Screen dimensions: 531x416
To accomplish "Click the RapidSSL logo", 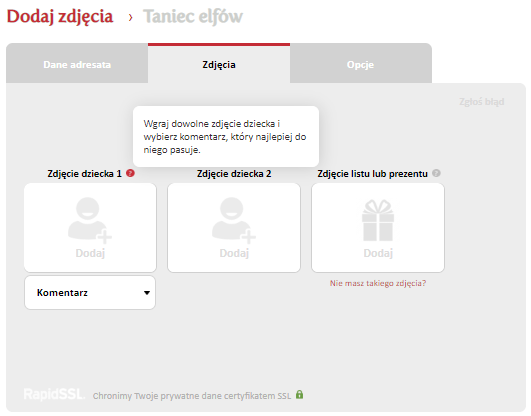I will point(54,394).
